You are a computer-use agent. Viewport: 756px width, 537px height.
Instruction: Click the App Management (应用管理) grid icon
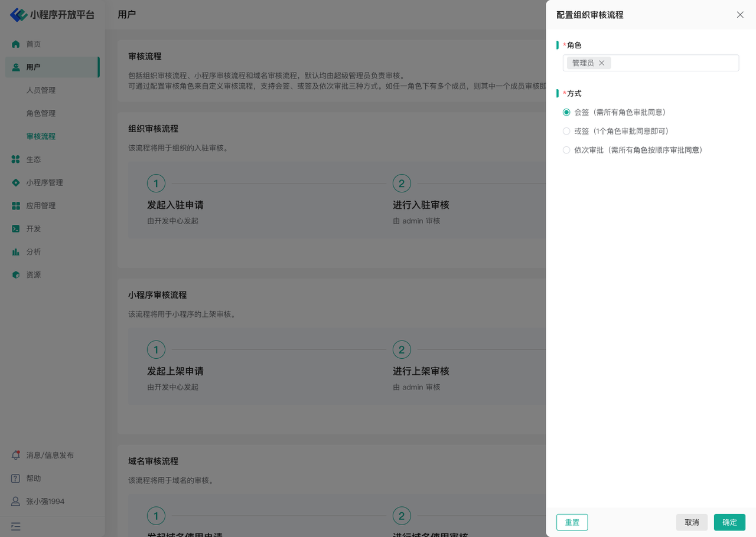coord(16,206)
